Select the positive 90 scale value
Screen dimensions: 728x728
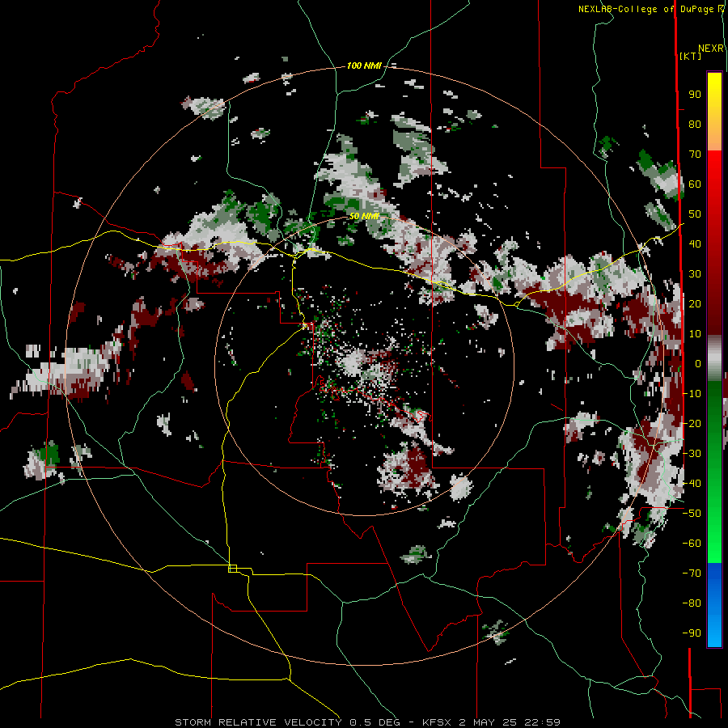click(695, 95)
